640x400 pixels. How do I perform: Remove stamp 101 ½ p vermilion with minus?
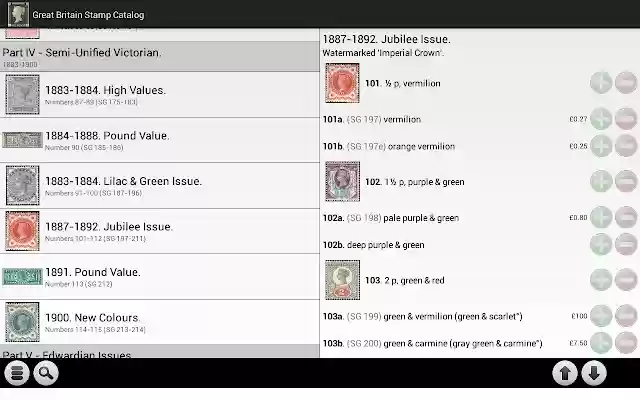coord(626,83)
